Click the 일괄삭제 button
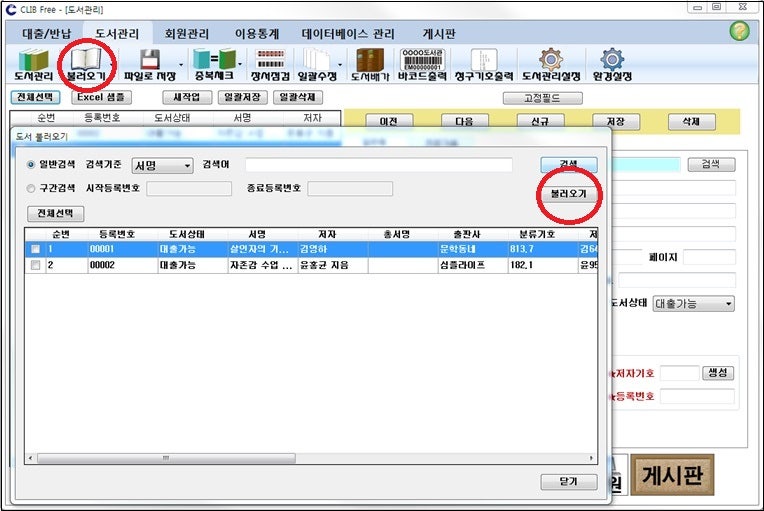764x511 pixels. [x=298, y=97]
